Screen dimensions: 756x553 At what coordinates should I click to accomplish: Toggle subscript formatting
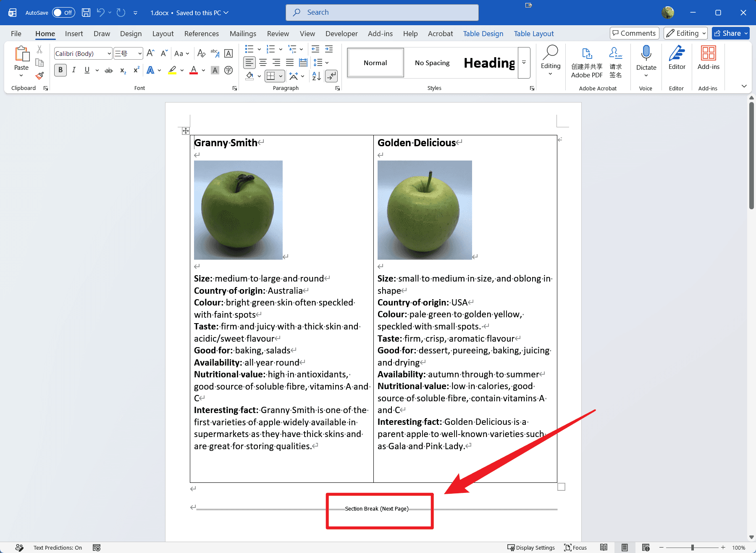click(123, 70)
